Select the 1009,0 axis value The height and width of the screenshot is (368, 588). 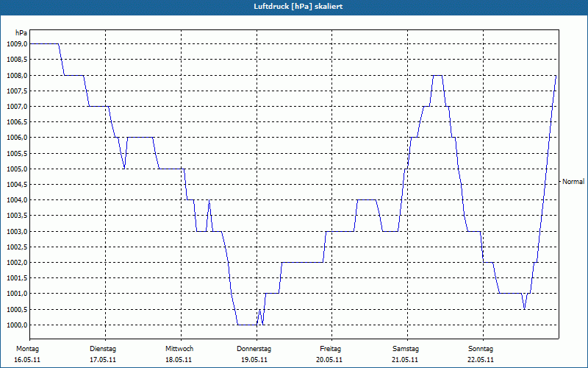17,44
